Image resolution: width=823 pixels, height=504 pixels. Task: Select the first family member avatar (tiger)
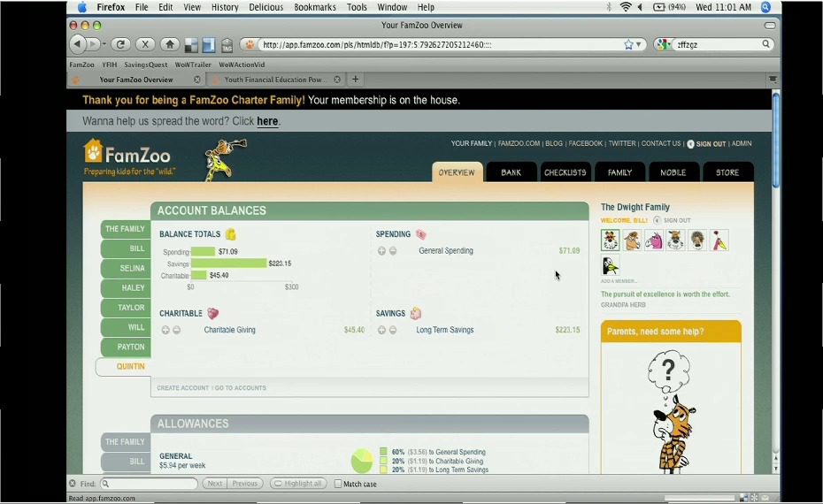click(611, 241)
